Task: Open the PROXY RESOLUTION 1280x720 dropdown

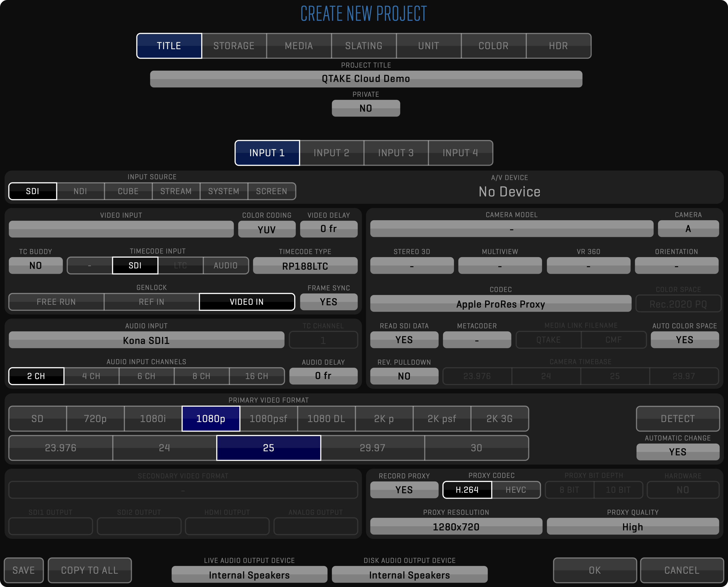Action: coord(456,527)
